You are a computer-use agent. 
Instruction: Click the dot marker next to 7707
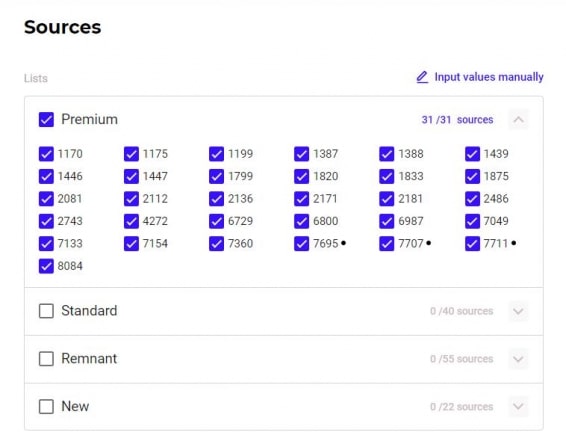tap(428, 243)
